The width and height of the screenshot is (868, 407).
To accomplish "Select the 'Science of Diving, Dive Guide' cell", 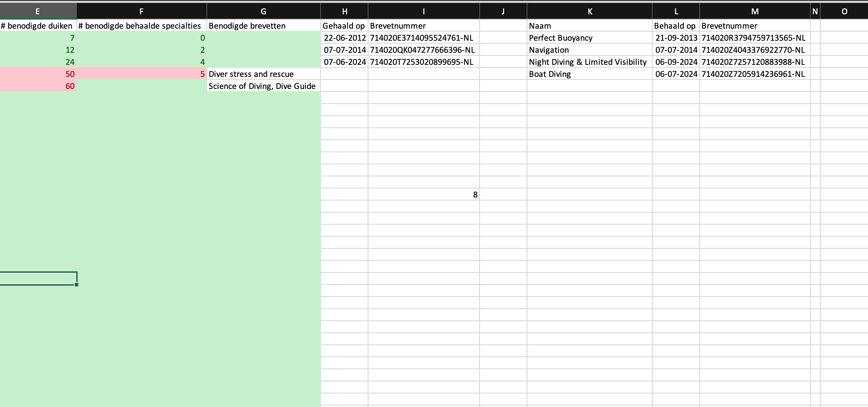I will pos(264,86).
